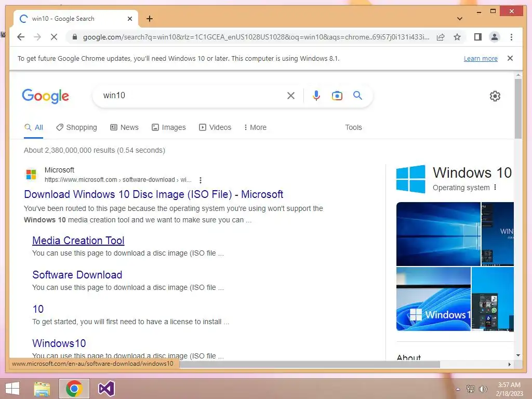Viewport: 532px width, 399px height.
Task: Close the win10 - Google Search tab
Action: [x=129, y=19]
